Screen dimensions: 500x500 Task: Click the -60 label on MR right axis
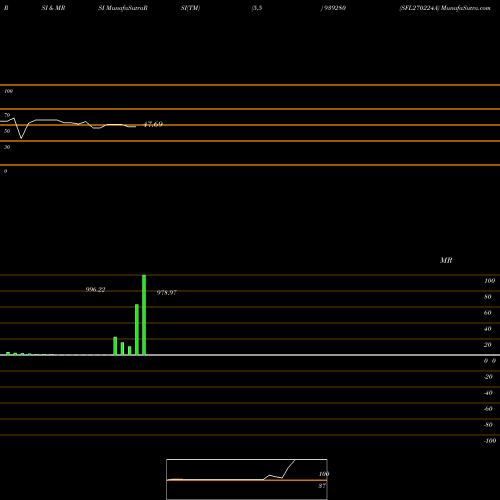[x=488, y=409]
